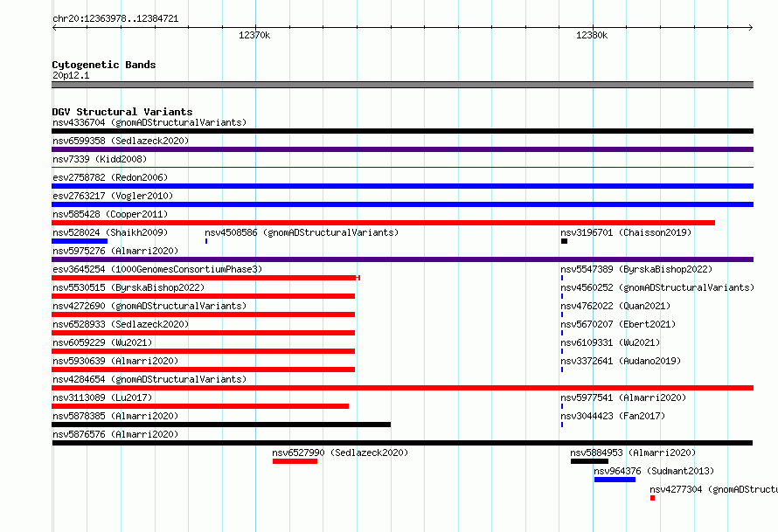This screenshot has height=532, width=778.
Task: Open nsv3044423 (Fan2017) label
Action: 612,416
